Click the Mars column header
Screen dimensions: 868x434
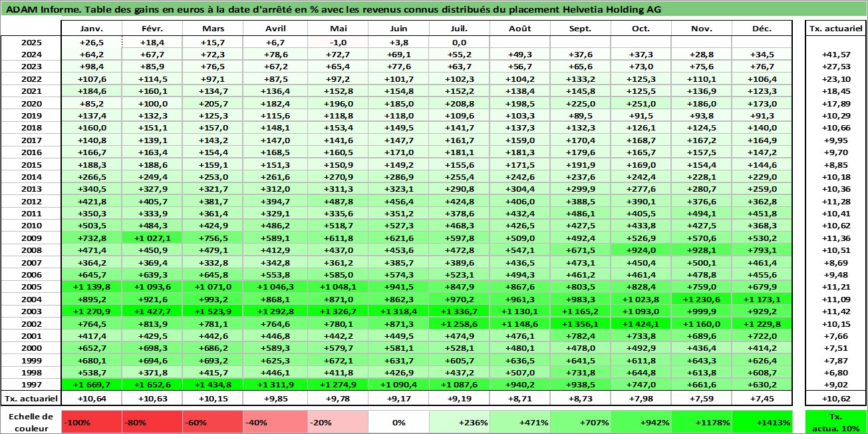(x=213, y=29)
